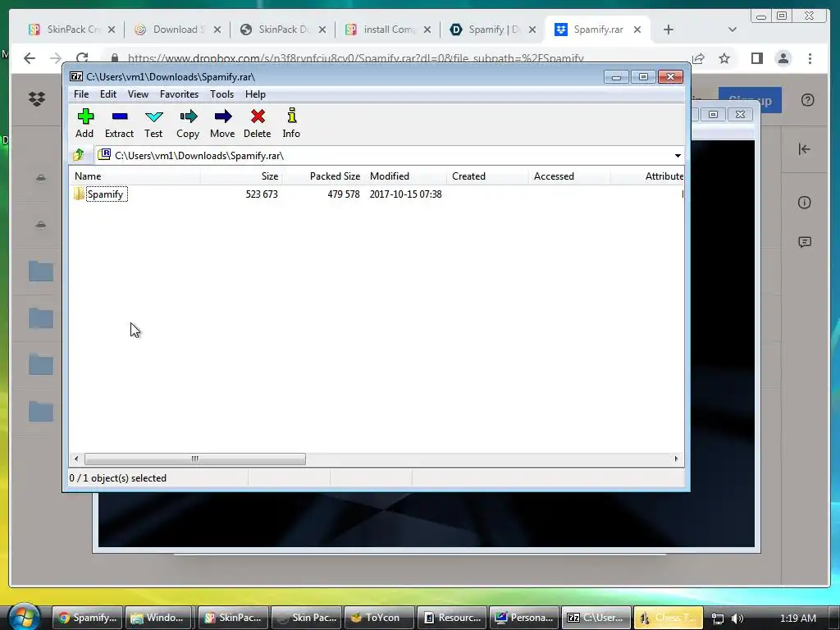Viewport: 840px width, 630px height.
Task: Sort by Name column header
Action: coord(135,176)
